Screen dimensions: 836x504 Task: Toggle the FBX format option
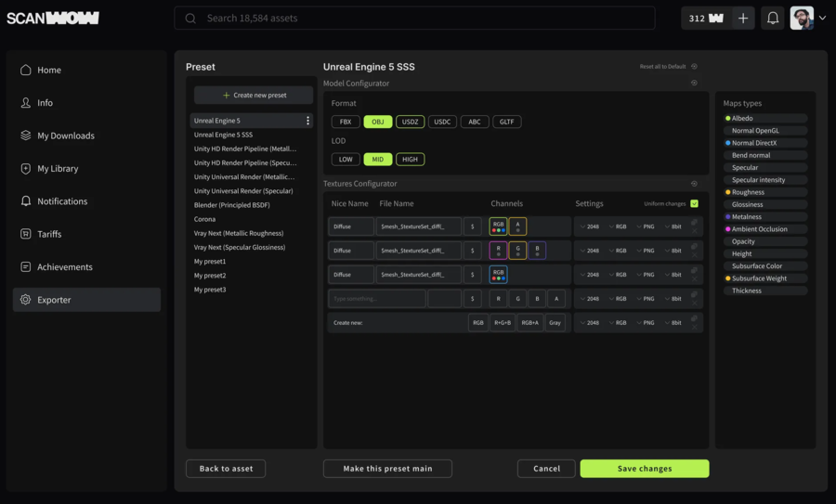(346, 122)
